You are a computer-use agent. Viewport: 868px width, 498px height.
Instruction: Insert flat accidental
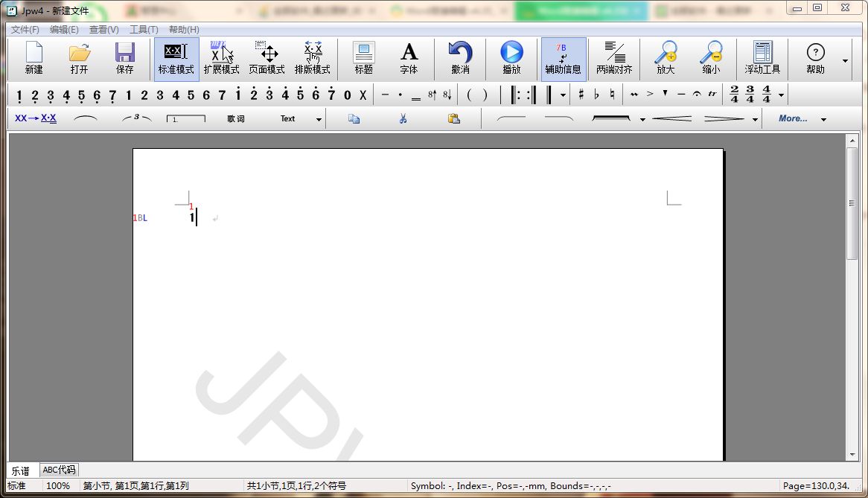coord(596,95)
